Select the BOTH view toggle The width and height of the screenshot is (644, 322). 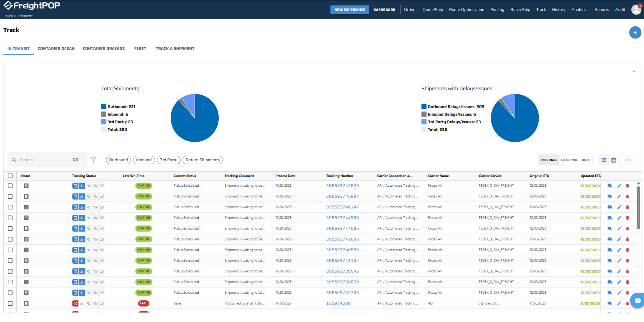click(x=586, y=160)
